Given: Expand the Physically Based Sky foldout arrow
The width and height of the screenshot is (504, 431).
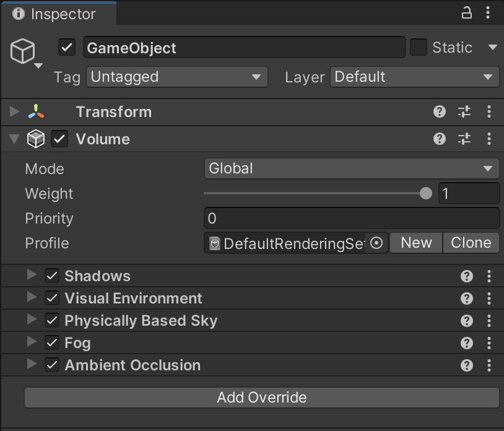Looking at the screenshot, I should pos(32,320).
